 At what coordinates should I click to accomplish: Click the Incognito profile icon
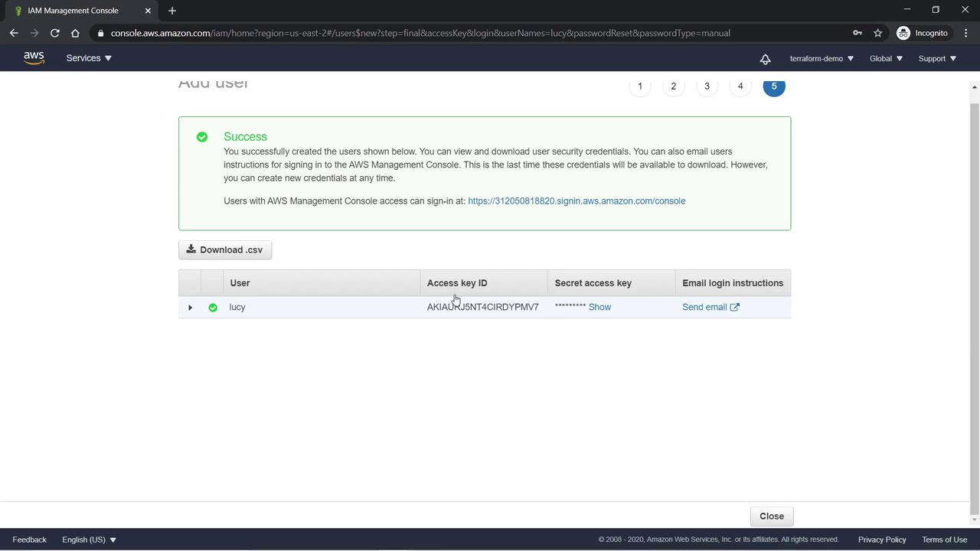[x=923, y=33]
